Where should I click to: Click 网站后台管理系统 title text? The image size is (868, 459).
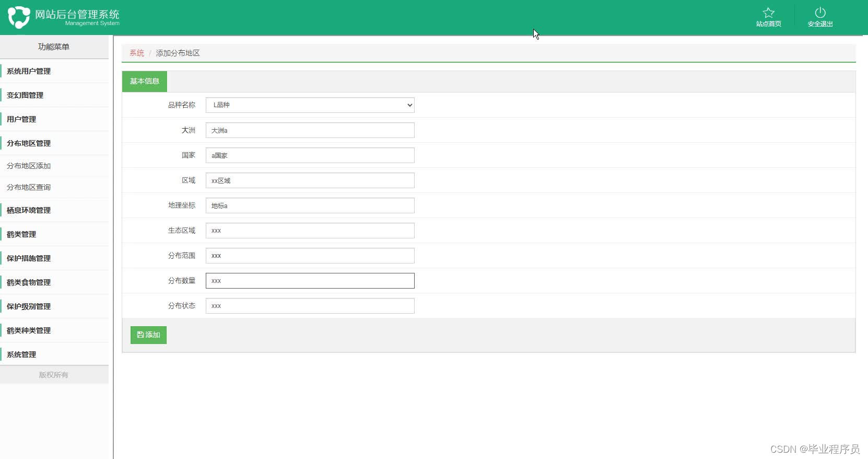pos(77,14)
